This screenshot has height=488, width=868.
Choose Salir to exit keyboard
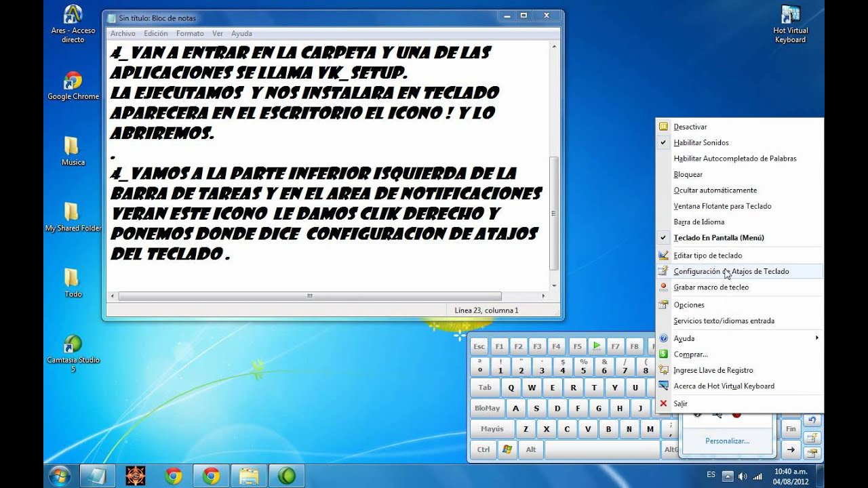coord(739,403)
